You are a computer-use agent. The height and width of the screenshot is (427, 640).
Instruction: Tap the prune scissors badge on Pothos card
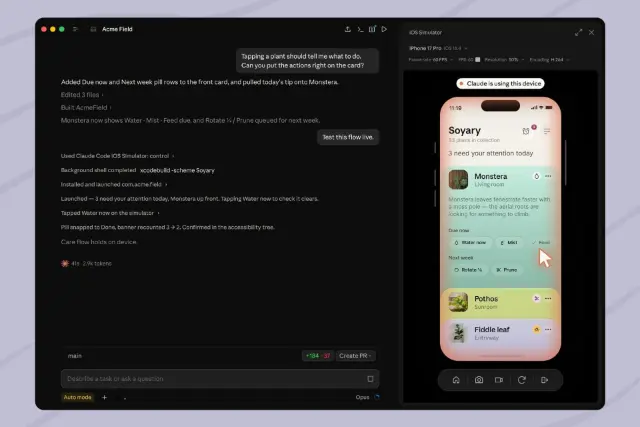coord(537,298)
